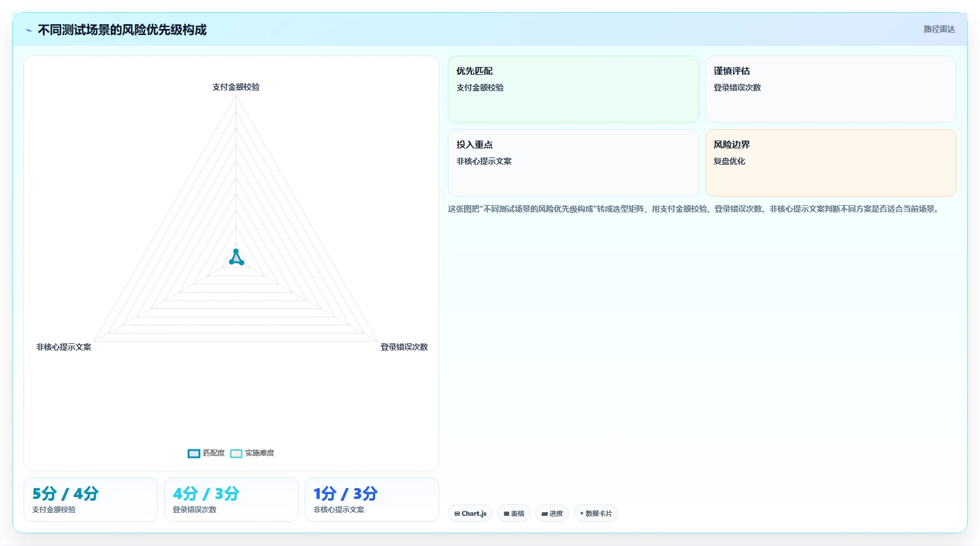Select the 风险边界 card

pos(830,163)
